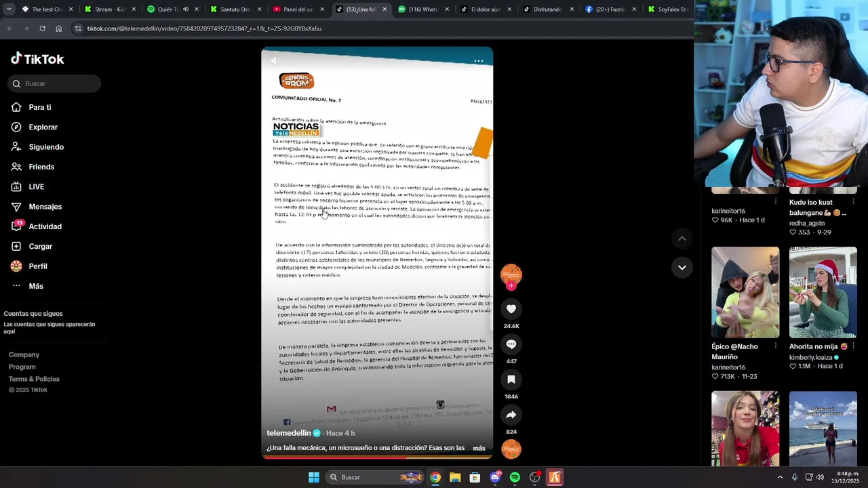
Task: Open the Explorar section
Action: pos(35,127)
